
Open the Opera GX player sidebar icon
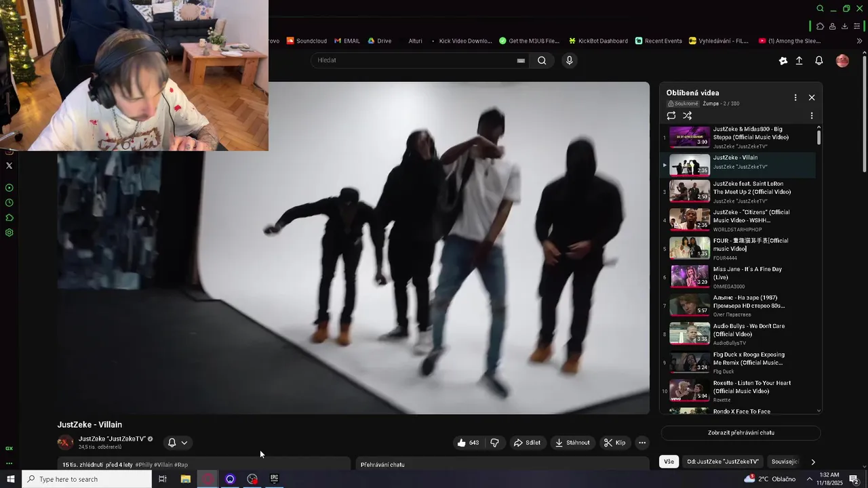coord(9,188)
